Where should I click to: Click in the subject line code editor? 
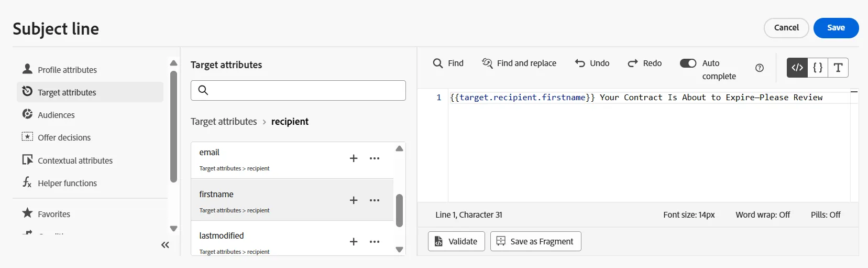(649, 146)
